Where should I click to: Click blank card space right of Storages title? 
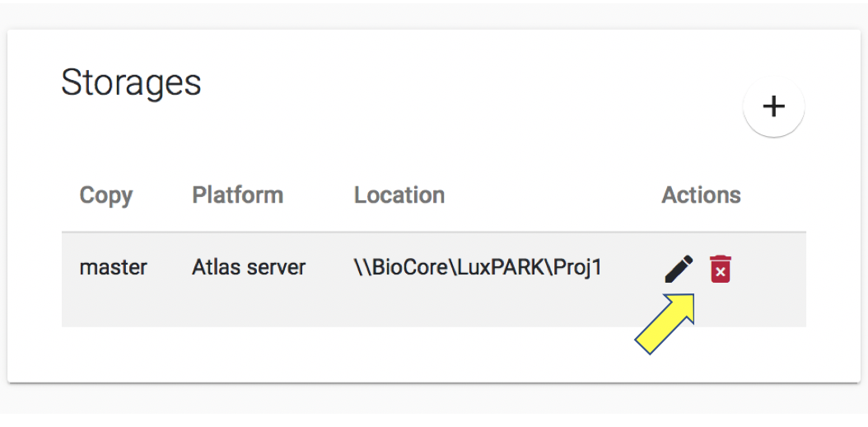click(453, 83)
